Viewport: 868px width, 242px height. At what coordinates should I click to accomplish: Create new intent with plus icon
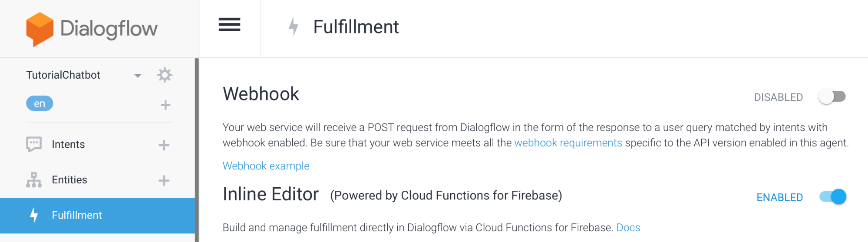point(164,145)
